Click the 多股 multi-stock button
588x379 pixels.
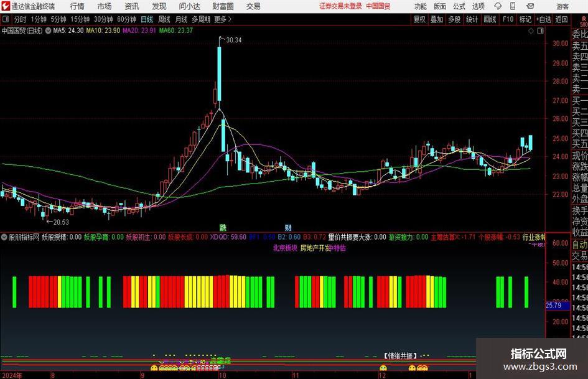point(454,19)
